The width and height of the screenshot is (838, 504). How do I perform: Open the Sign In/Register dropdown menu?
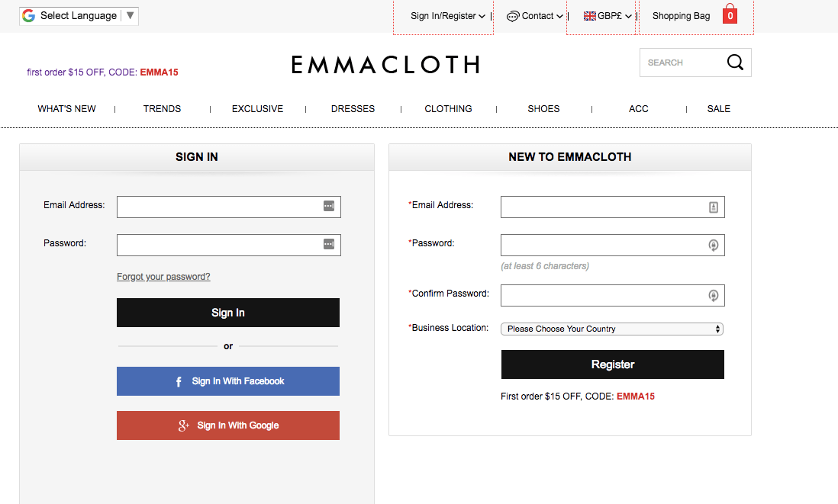pyautogui.click(x=447, y=16)
